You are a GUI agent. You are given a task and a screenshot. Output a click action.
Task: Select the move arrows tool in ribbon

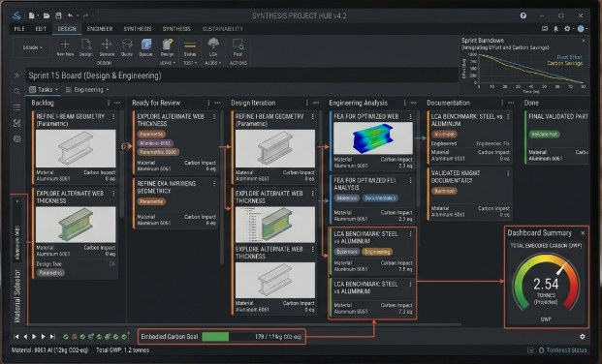pyautogui.click(x=107, y=45)
